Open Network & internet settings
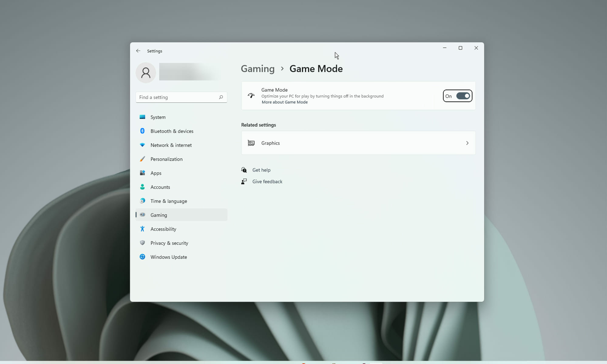 tap(181, 145)
